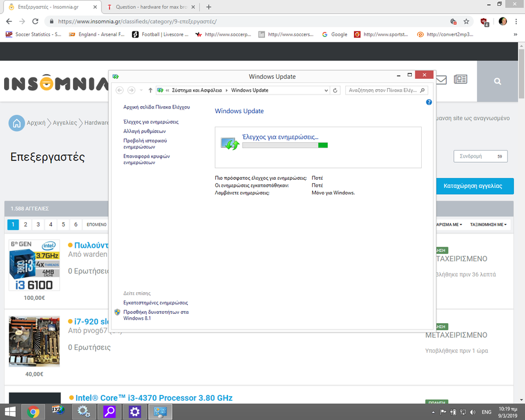Open the purple search taskbar app

click(x=109, y=412)
